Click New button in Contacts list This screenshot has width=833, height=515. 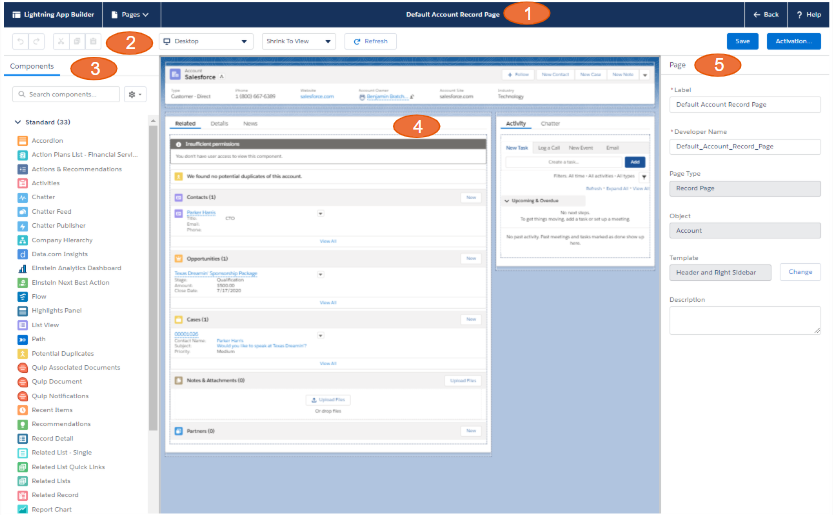point(471,198)
